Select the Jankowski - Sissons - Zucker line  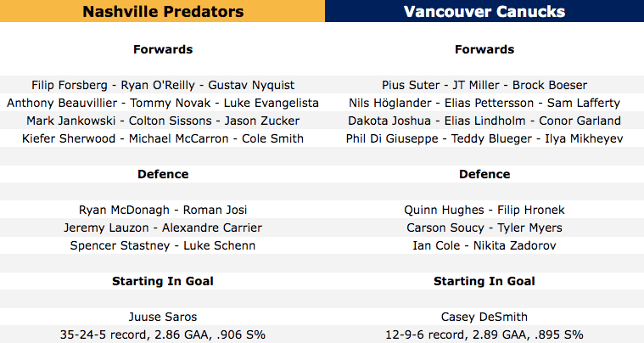tap(163, 121)
